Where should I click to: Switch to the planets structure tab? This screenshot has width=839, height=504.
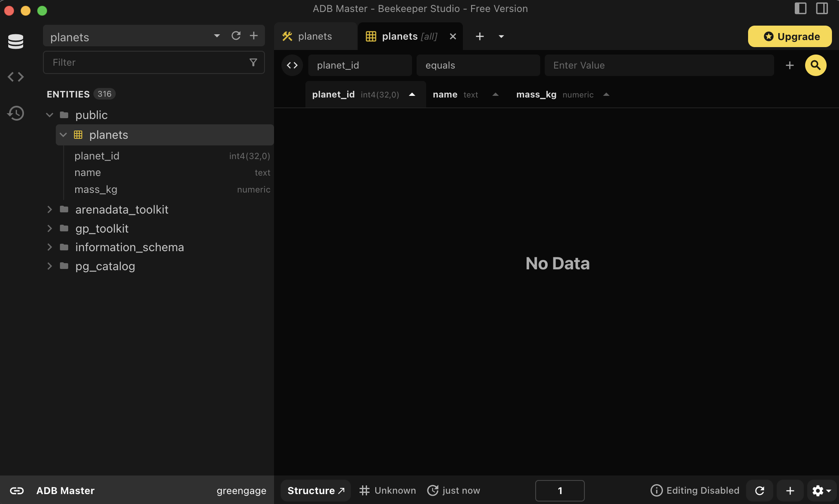316,36
